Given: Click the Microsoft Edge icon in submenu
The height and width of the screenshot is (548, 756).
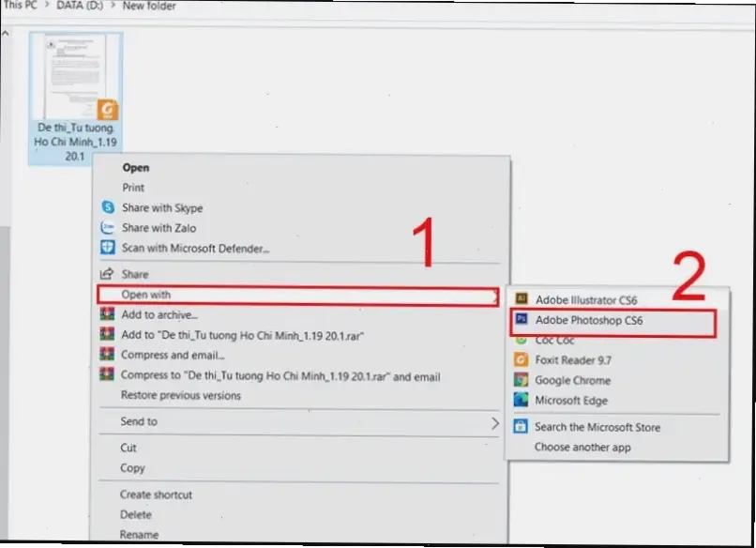Looking at the screenshot, I should [520, 401].
